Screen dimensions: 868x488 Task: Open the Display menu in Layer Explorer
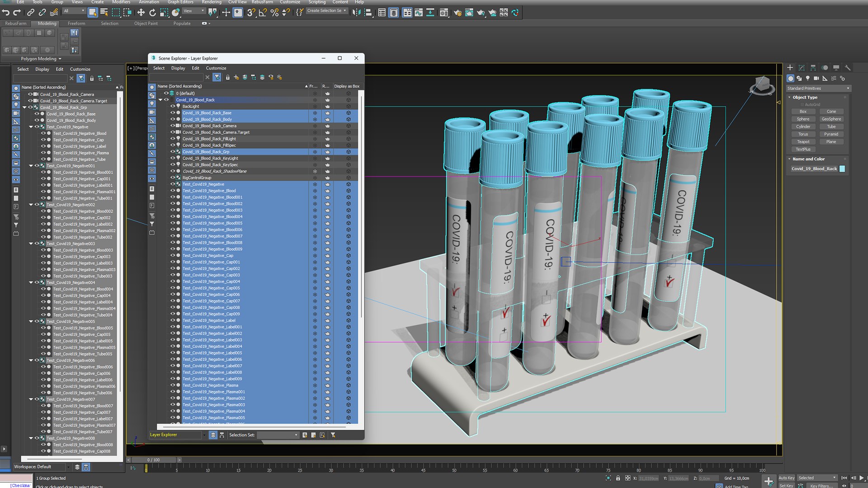(178, 68)
